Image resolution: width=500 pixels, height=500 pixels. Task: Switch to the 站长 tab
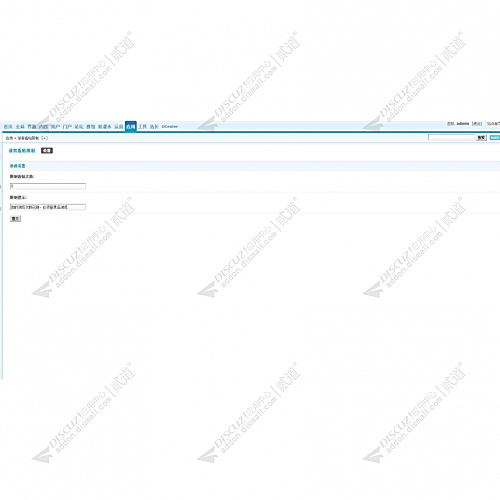point(154,127)
